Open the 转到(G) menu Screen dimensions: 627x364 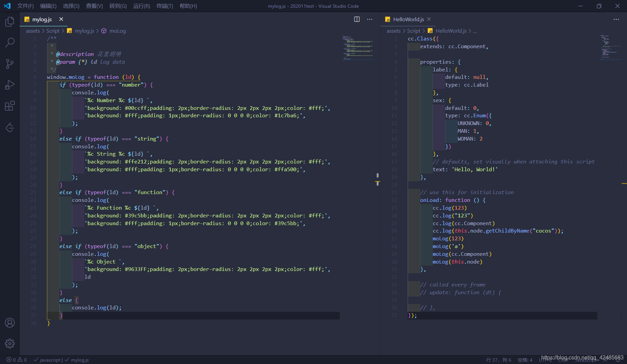pos(118,6)
